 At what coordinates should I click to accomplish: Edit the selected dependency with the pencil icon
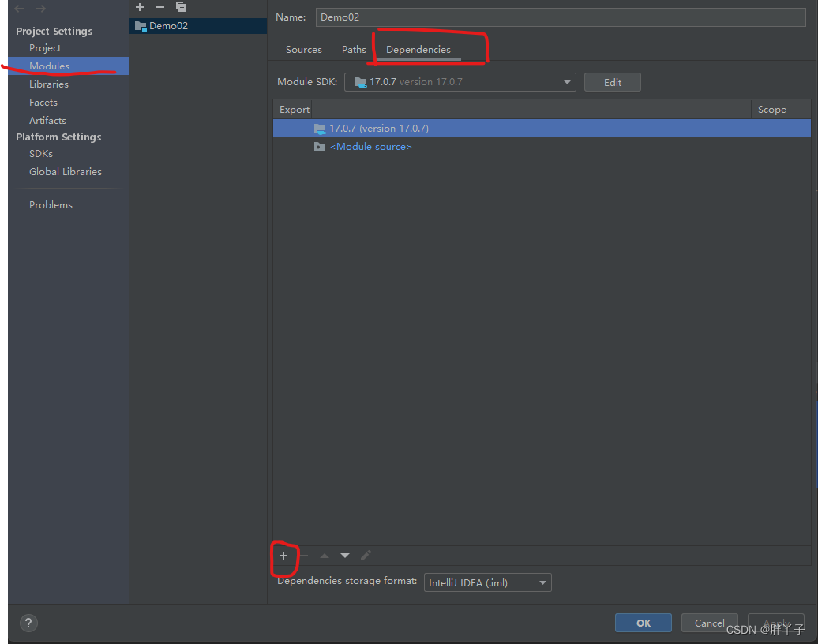[x=366, y=555]
